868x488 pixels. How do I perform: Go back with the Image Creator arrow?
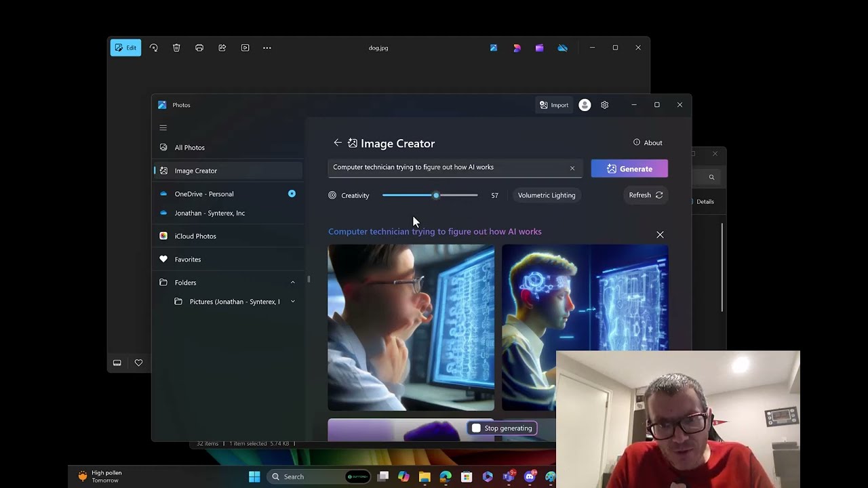(338, 143)
